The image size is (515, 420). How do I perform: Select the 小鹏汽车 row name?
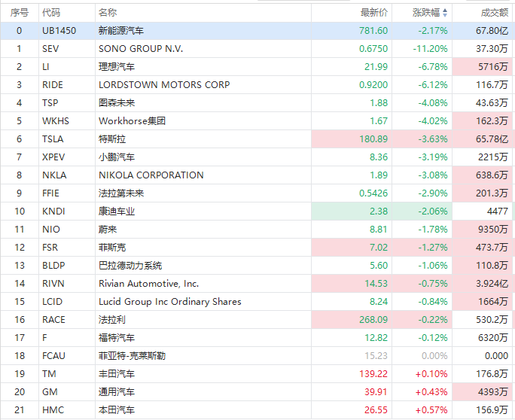coord(117,157)
